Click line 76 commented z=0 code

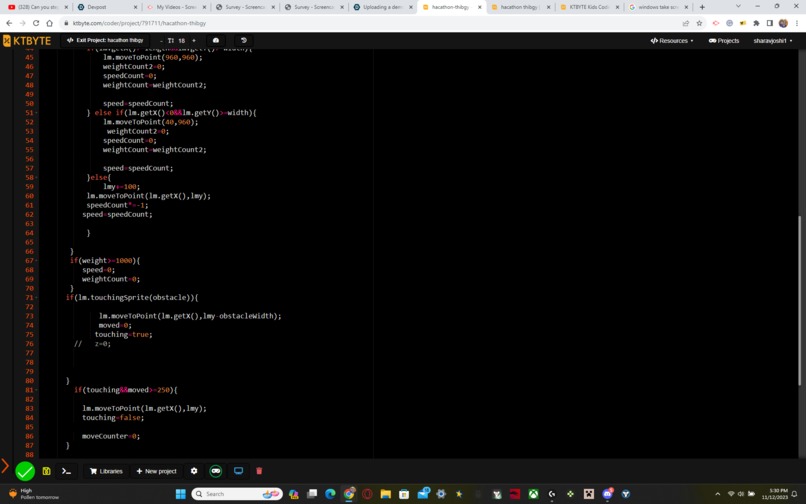[93, 344]
